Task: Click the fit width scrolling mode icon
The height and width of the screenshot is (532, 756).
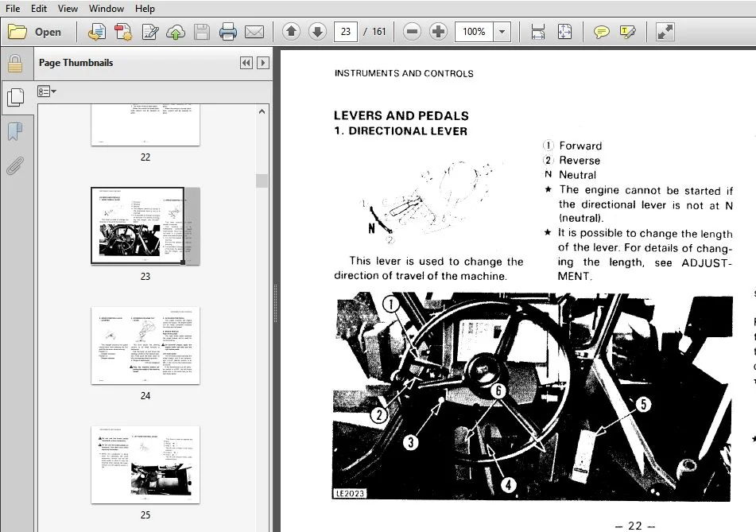Action: [537, 32]
